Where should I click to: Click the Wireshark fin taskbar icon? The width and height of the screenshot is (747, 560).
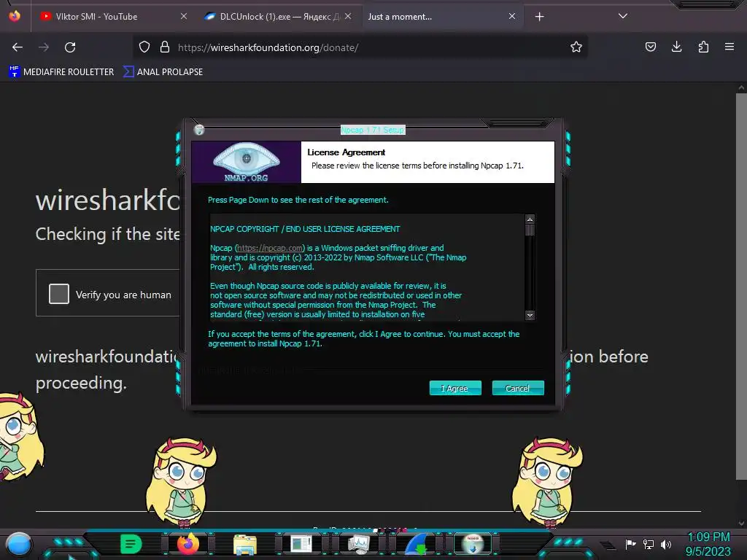[x=416, y=544]
